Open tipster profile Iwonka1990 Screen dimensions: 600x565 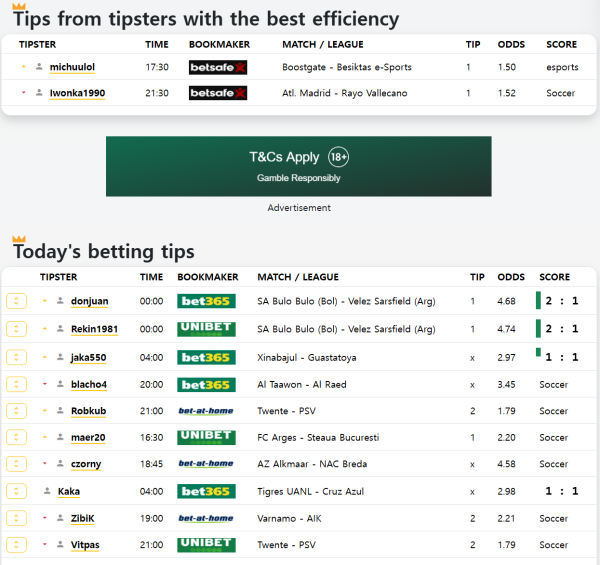77,93
